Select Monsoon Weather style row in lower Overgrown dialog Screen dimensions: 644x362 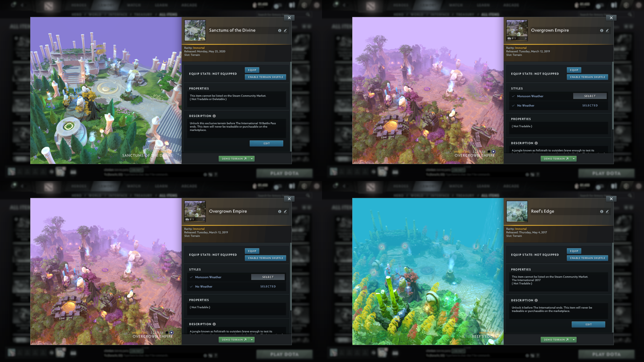pyautogui.click(x=237, y=277)
